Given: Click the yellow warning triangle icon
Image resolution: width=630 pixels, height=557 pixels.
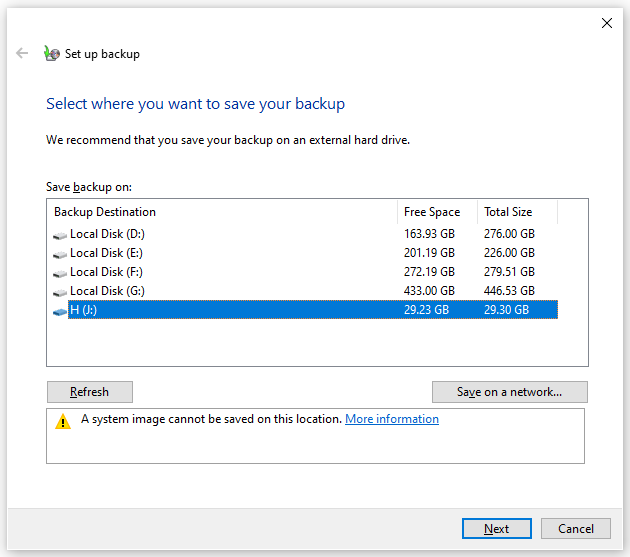Looking at the screenshot, I should click(x=63, y=422).
